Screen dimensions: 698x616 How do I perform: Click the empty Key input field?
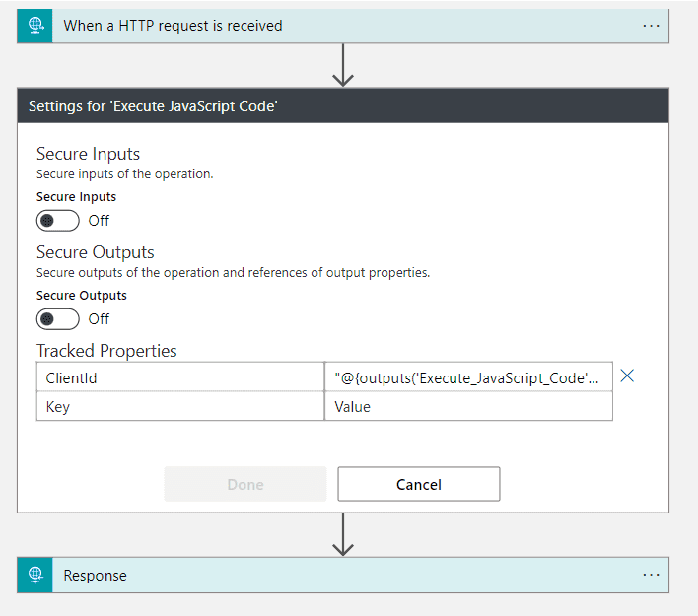(x=180, y=406)
